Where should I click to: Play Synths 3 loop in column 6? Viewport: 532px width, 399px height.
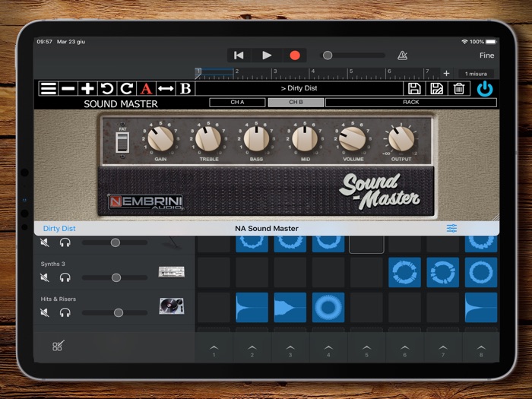[404, 272]
